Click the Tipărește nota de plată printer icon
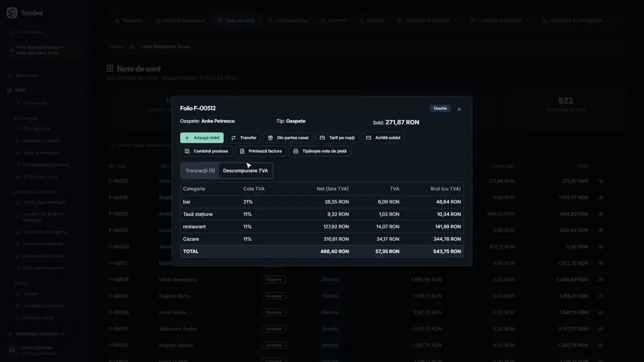This screenshot has height=362, width=644. click(296, 151)
